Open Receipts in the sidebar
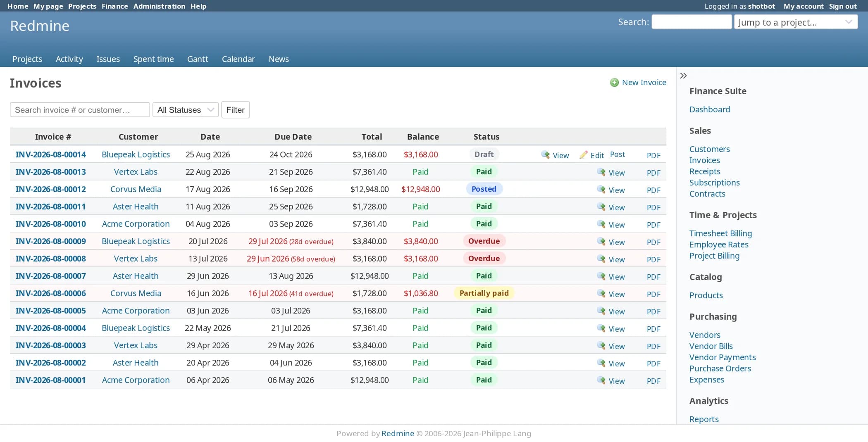This screenshot has width=868, height=442. 705,171
